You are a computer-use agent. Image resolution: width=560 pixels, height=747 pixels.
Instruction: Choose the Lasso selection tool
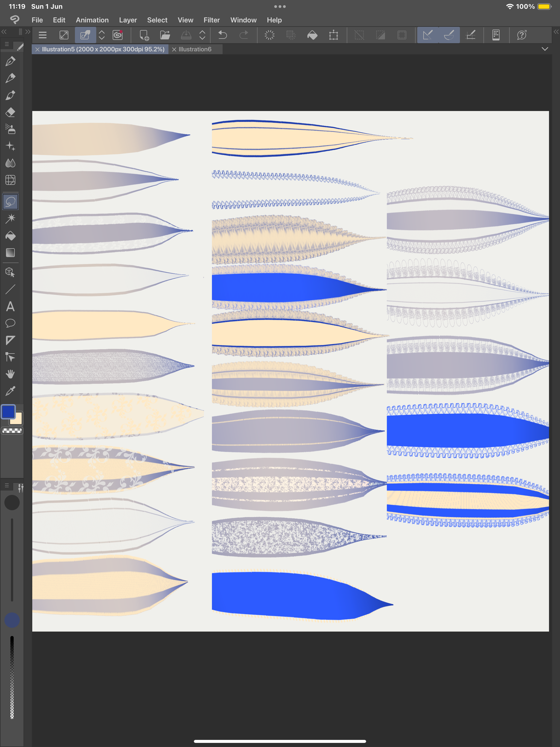(10, 202)
